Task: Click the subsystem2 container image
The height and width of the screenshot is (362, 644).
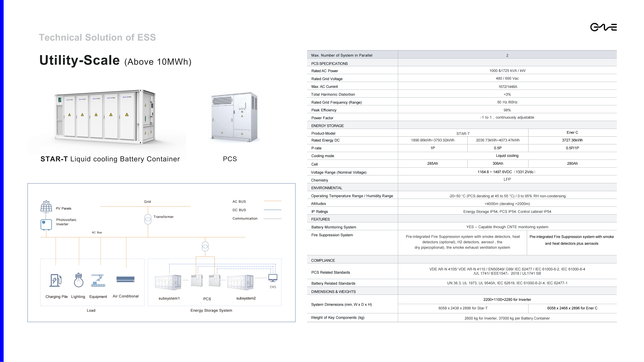Action: [240, 282]
